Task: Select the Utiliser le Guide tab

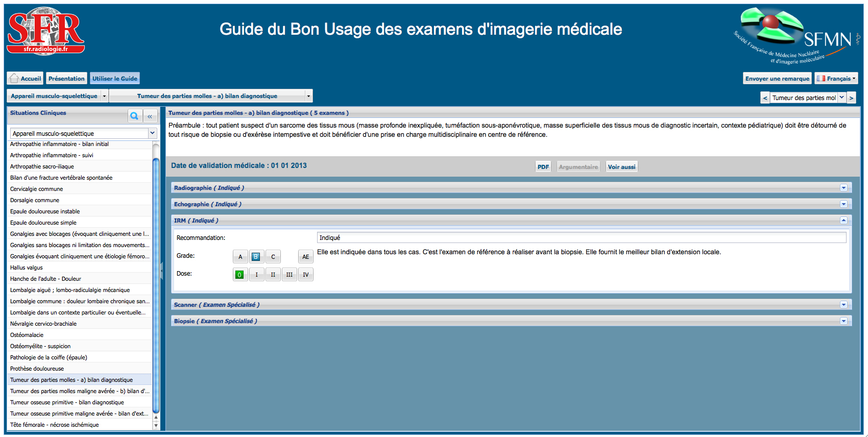Action: click(x=114, y=79)
